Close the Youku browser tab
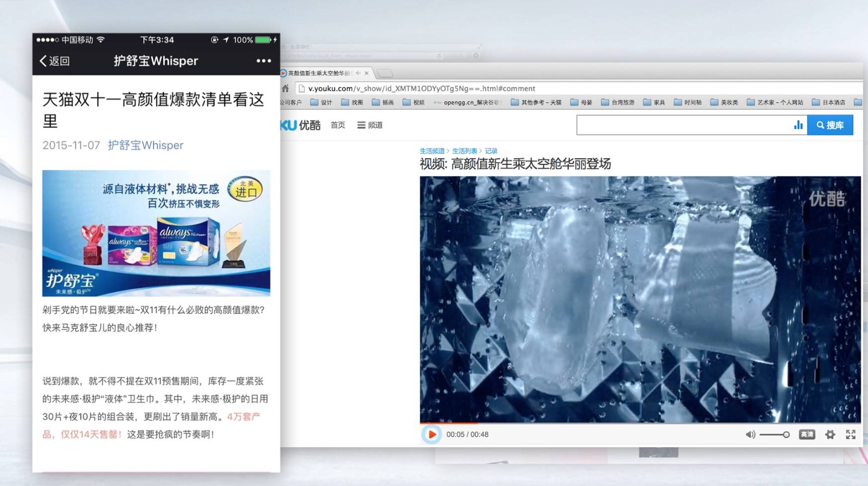Viewport: 868px width, 486px height. click(x=367, y=73)
